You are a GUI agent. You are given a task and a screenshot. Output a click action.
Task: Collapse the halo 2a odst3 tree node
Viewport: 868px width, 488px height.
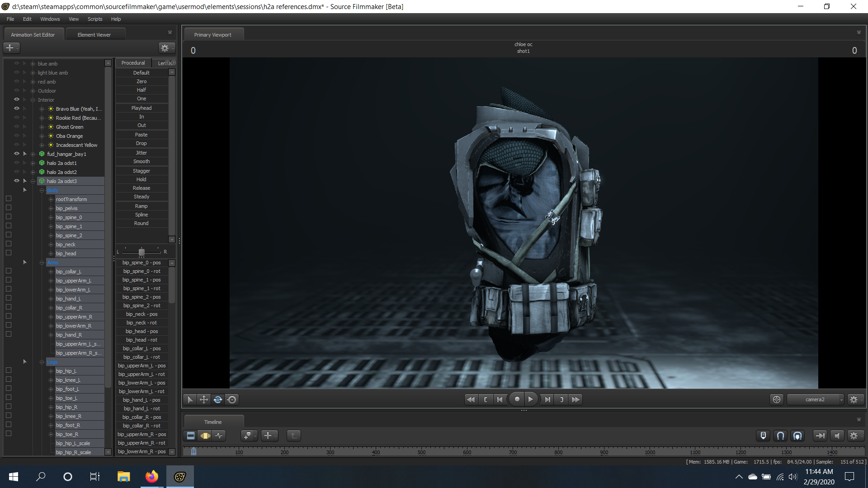point(33,181)
